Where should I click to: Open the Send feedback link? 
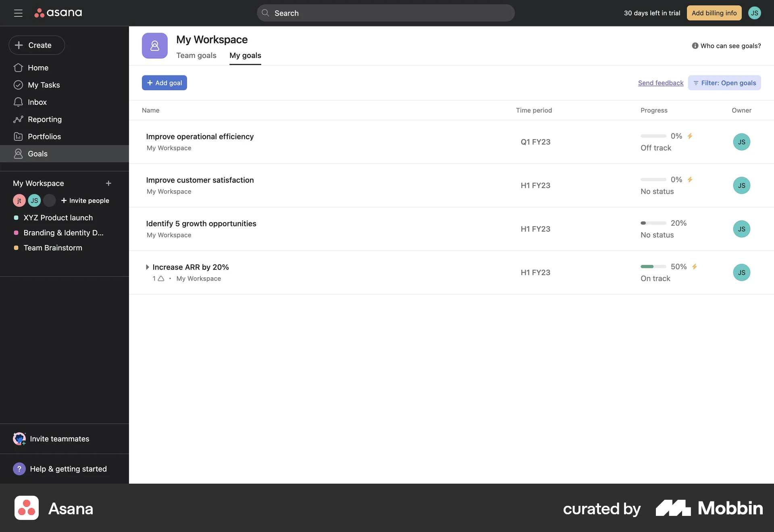(660, 83)
